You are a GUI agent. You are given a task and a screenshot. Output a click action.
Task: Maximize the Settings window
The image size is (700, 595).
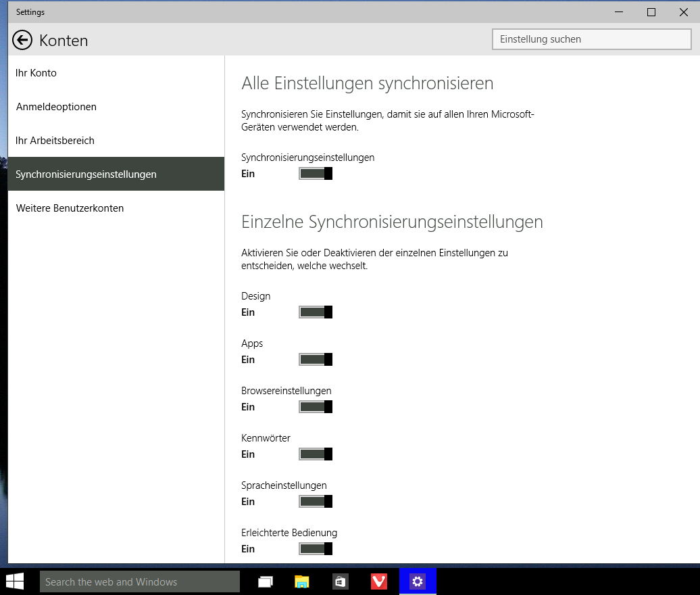651,12
